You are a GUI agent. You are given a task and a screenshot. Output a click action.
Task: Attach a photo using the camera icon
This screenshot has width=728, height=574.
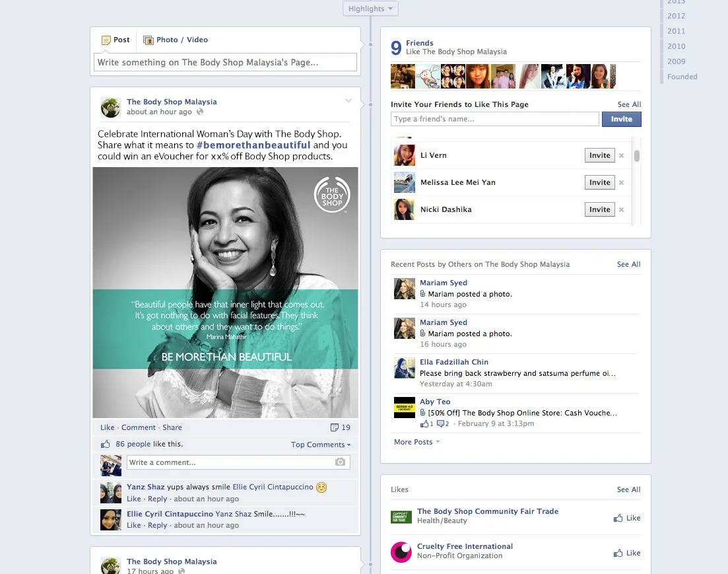(341, 462)
